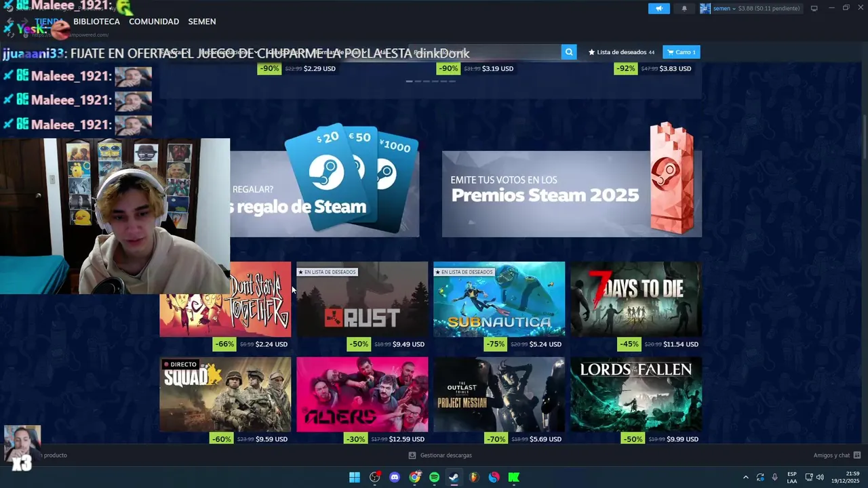Open The Outlast Trials Project Messiah card
Screen dimensions: 868x488
(499, 394)
